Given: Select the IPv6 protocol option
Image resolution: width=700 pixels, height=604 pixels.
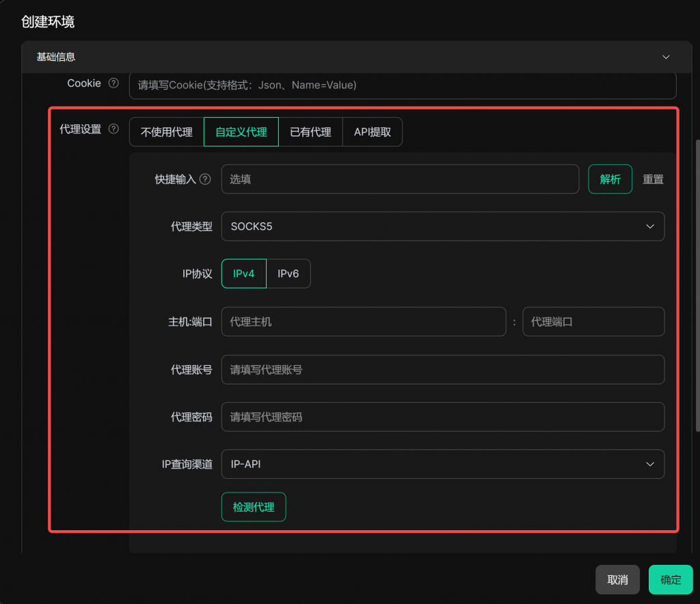Looking at the screenshot, I should point(288,274).
